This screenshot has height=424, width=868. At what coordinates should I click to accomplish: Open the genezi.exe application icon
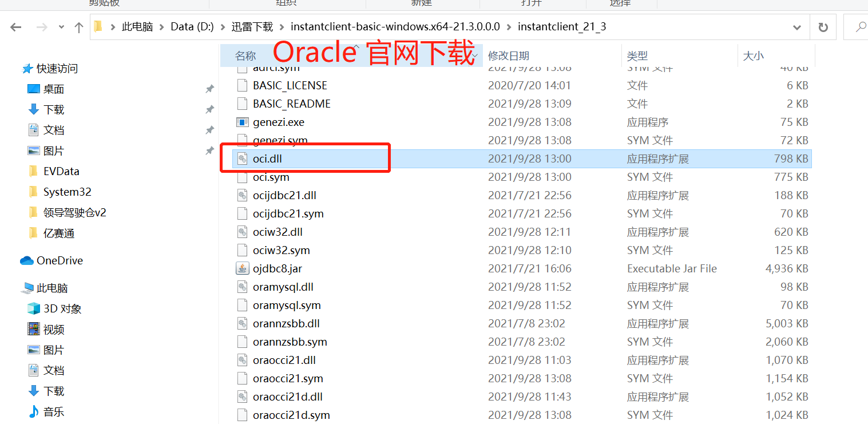(242, 122)
